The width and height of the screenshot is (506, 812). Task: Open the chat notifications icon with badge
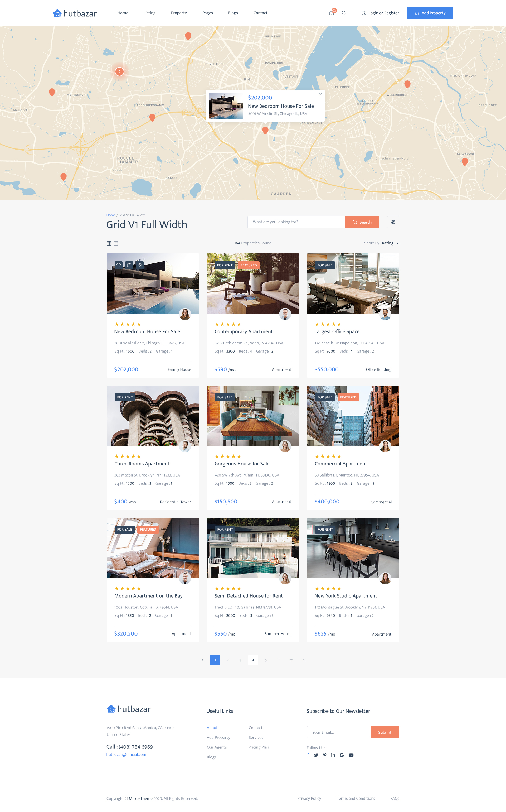(332, 13)
